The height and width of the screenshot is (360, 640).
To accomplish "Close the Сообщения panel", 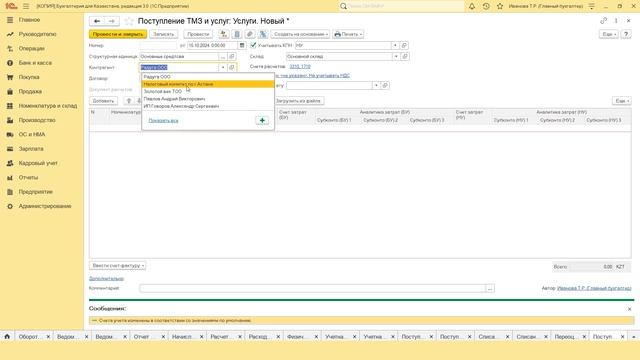I will pyautogui.click(x=629, y=309).
